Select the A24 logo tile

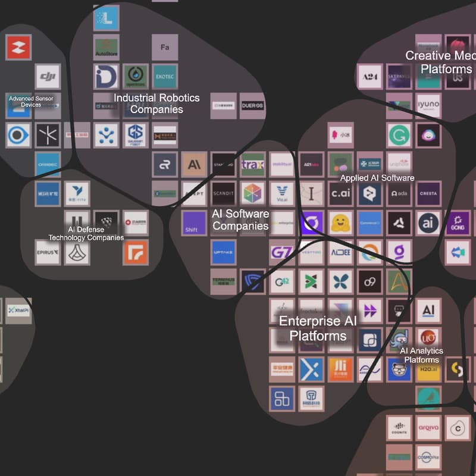click(369, 77)
